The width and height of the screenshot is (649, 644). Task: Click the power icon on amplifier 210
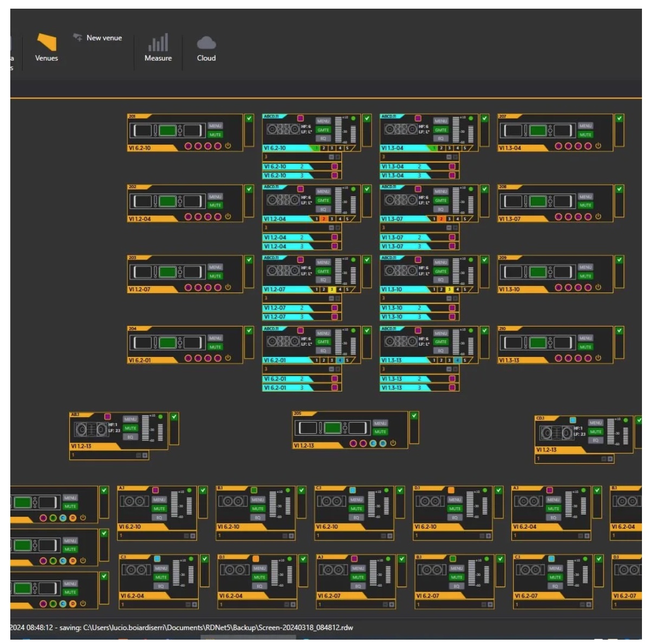tap(598, 358)
